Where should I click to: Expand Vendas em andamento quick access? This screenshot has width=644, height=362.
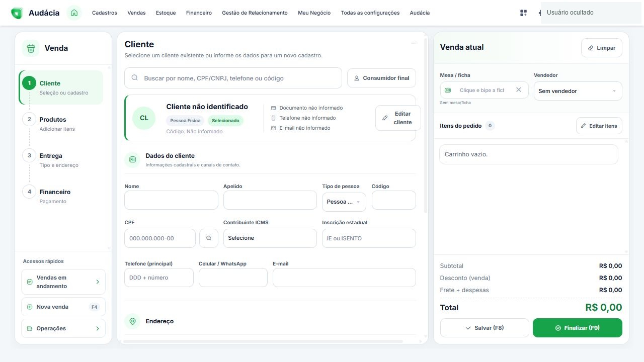click(63, 282)
